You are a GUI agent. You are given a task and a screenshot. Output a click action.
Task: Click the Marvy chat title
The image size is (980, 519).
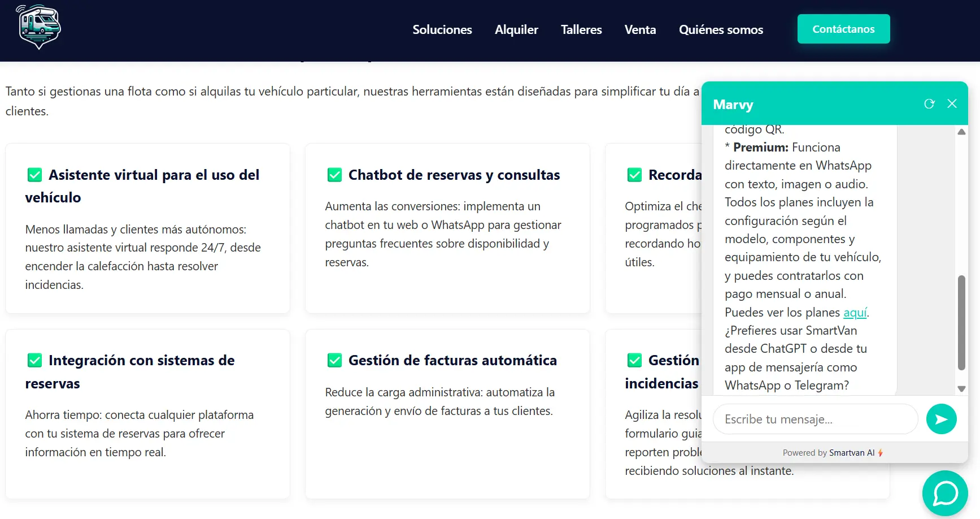pyautogui.click(x=733, y=105)
